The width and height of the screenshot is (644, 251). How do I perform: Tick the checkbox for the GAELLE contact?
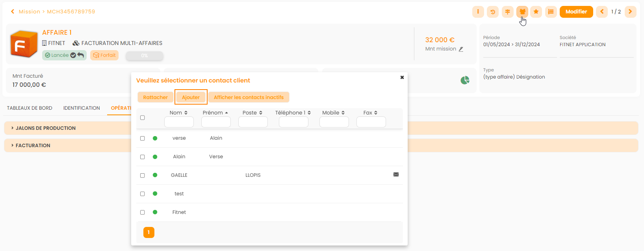pyautogui.click(x=143, y=176)
